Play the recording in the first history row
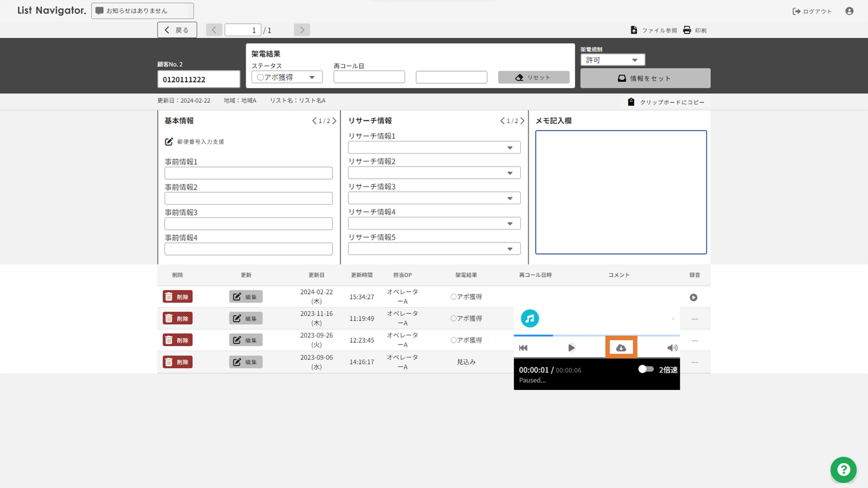Viewport: 868px width, 488px height. pyautogui.click(x=693, y=297)
